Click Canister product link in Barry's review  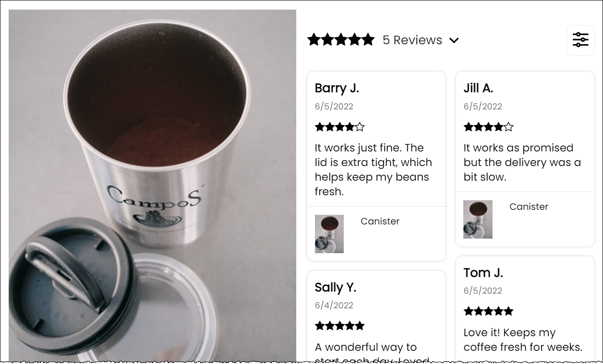380,221
